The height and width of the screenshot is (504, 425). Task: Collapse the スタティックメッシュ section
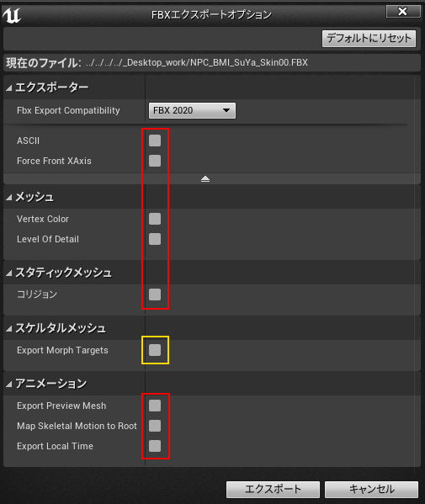9,273
